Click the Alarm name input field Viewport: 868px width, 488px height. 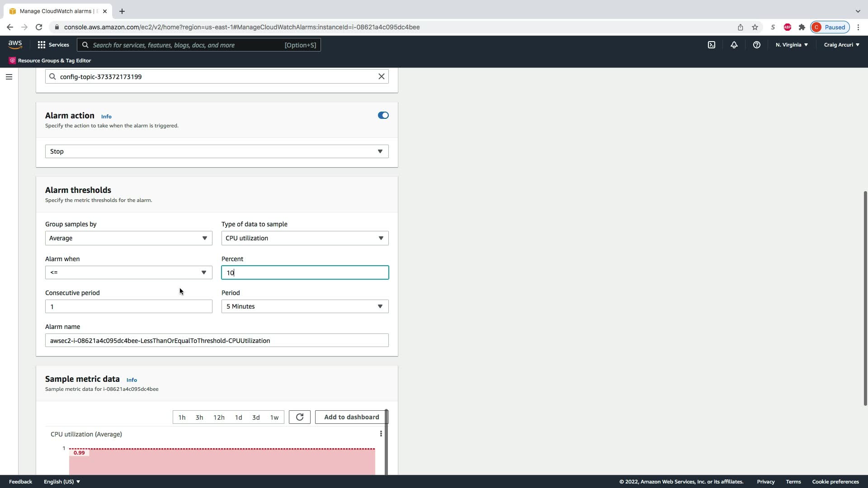(x=217, y=341)
